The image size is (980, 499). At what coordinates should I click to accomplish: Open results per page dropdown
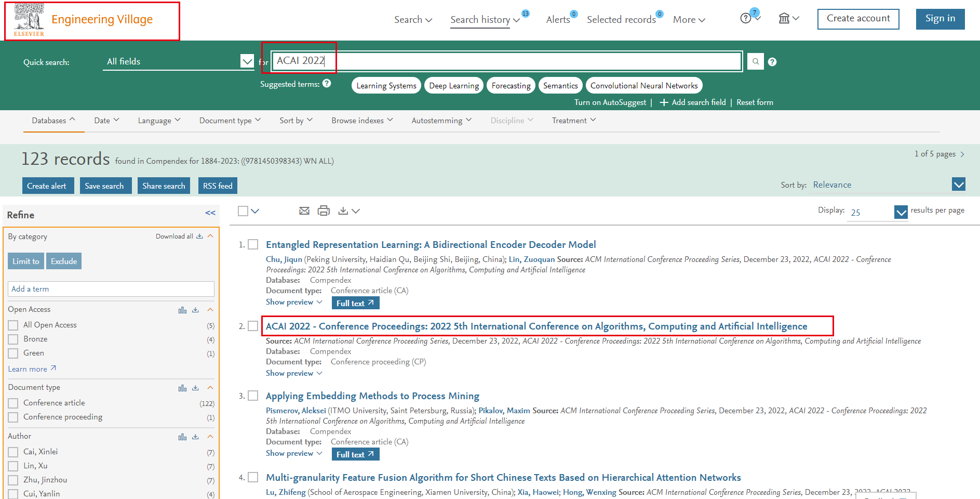[877, 212]
